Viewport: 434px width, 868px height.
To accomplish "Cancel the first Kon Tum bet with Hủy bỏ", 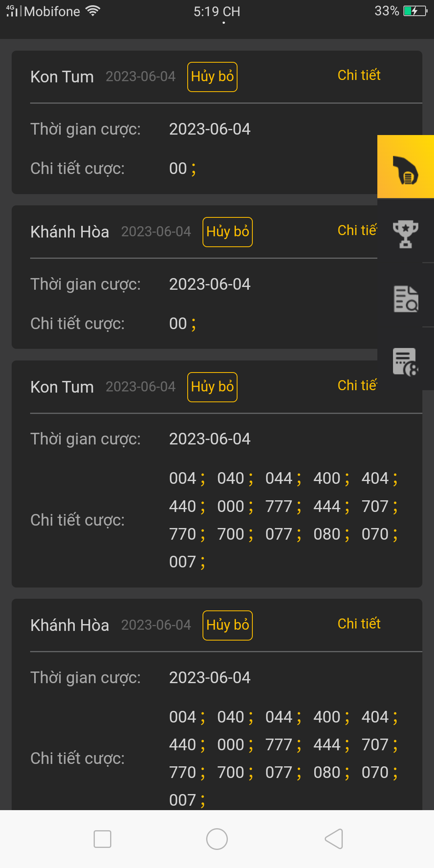I will point(212,77).
